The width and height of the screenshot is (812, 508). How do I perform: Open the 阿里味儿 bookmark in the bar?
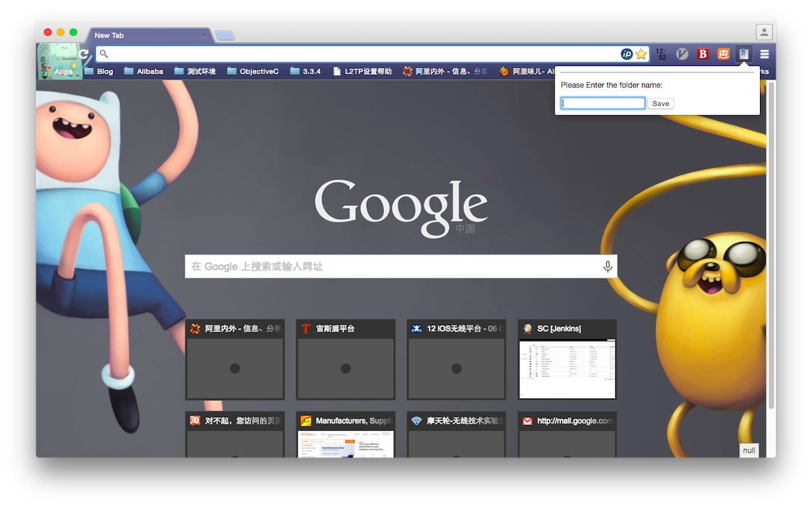click(x=527, y=72)
